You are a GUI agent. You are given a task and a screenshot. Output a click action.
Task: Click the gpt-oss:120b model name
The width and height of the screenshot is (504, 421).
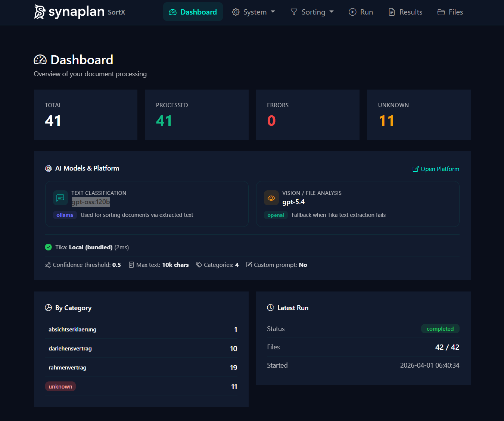click(91, 202)
